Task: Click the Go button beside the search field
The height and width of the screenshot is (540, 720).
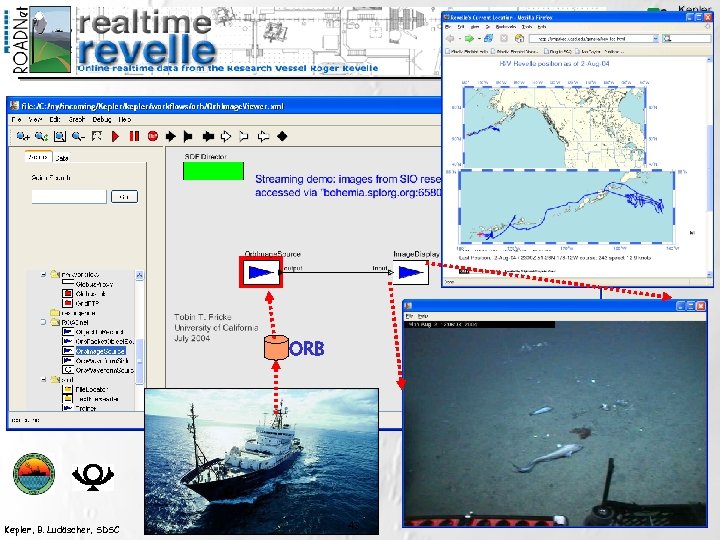Action: [x=124, y=197]
